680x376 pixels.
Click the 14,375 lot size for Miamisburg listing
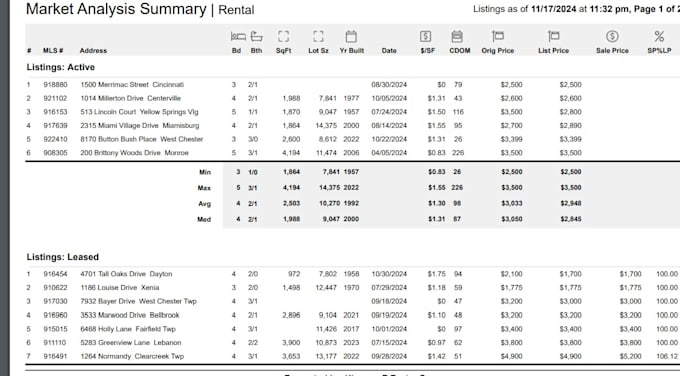click(327, 126)
